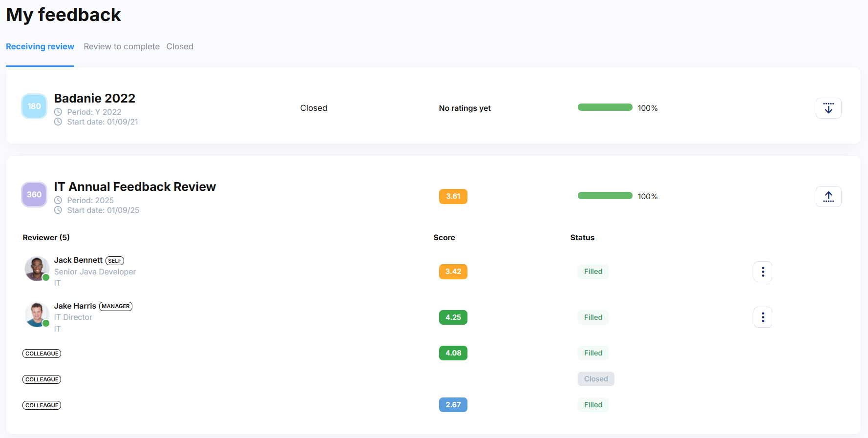This screenshot has height=438, width=868.
Task: Select the Receiving review tab
Action: tap(40, 46)
